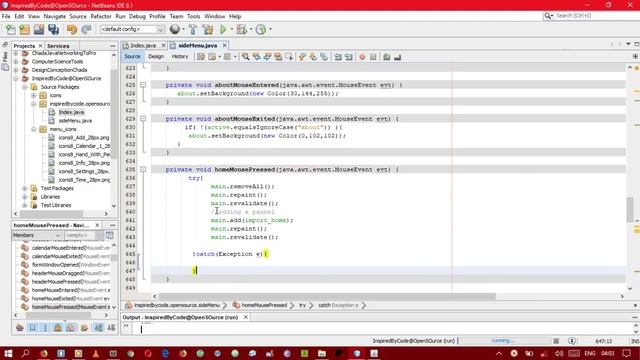Image resolution: width=640 pixels, height=360 pixels.
Task: Click the editor vertical scrollbar thumb
Action: click(630, 210)
